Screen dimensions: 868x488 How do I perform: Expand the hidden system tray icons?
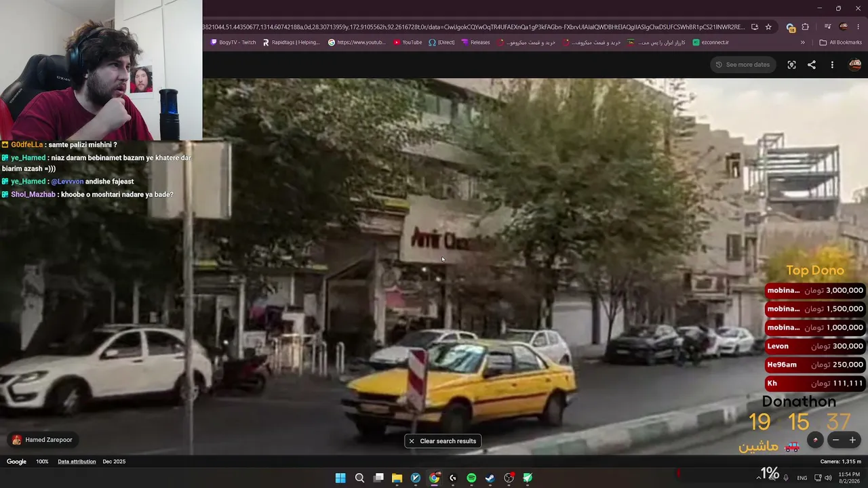tap(759, 478)
